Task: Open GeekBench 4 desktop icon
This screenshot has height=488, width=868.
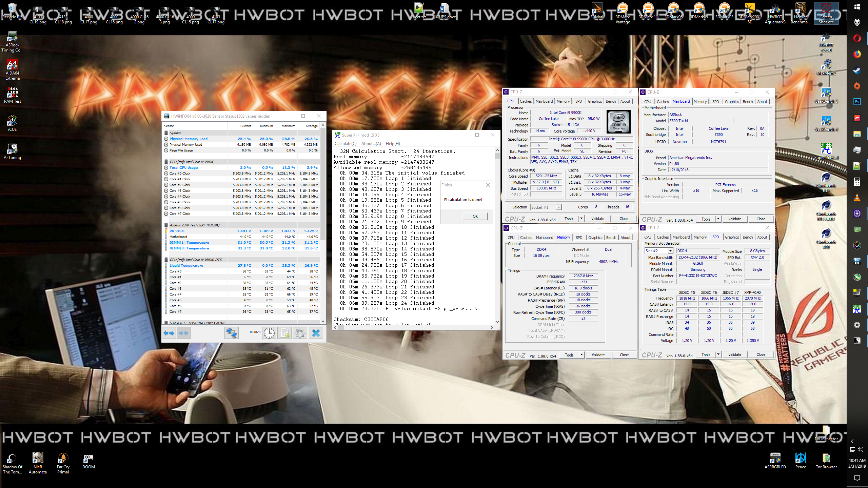Action: pos(826,123)
